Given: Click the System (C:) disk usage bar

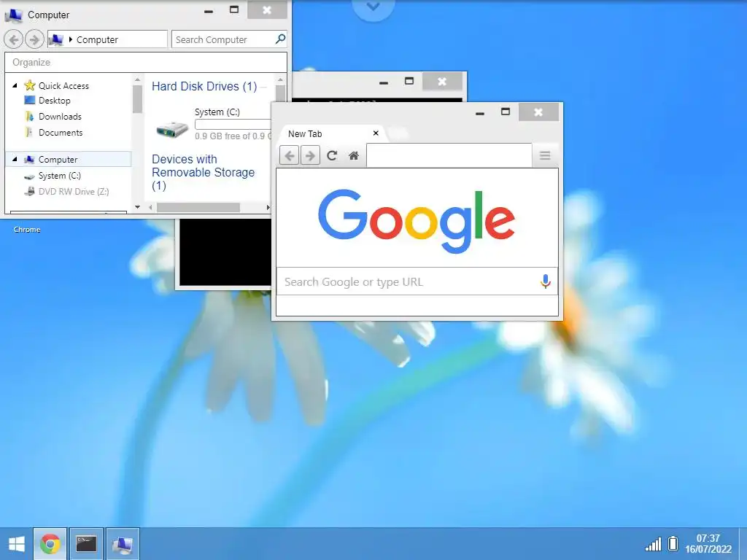Looking at the screenshot, I should (x=233, y=125).
